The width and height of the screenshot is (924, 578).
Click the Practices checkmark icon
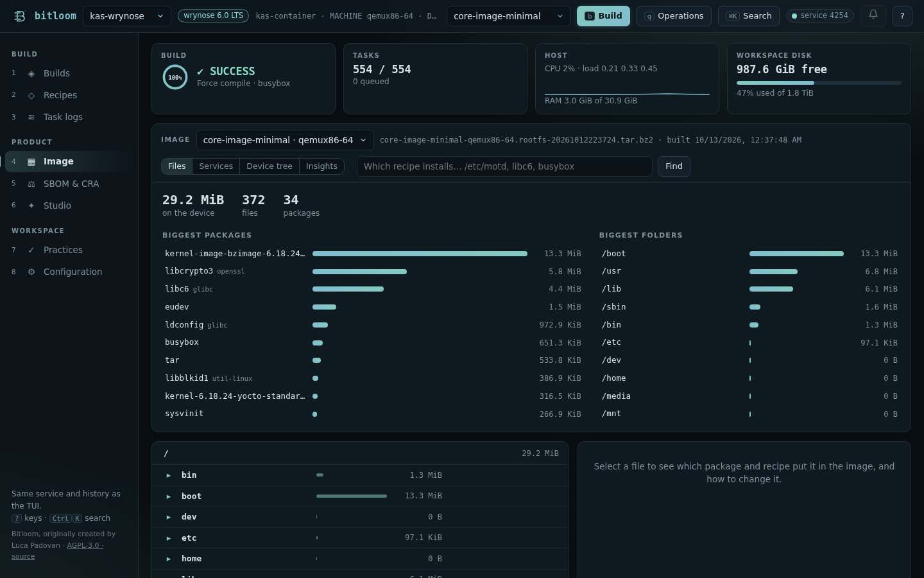click(31, 250)
